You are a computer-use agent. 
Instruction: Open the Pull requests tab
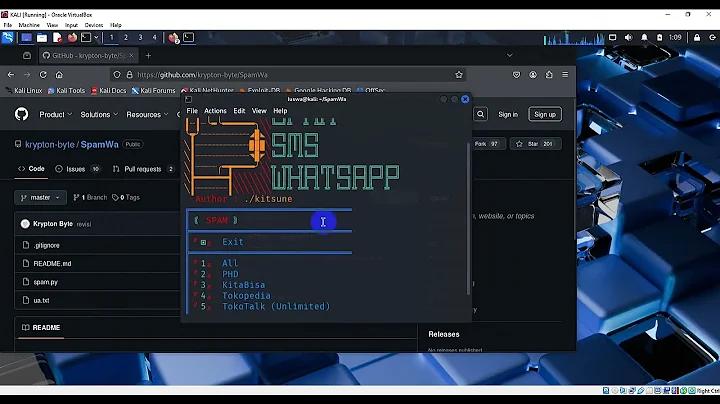click(x=143, y=169)
